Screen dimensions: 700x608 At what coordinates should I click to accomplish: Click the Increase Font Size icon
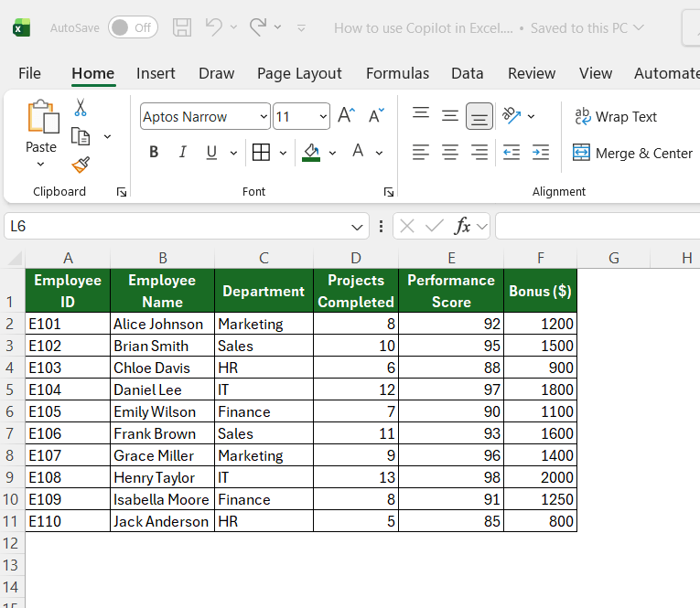(347, 116)
